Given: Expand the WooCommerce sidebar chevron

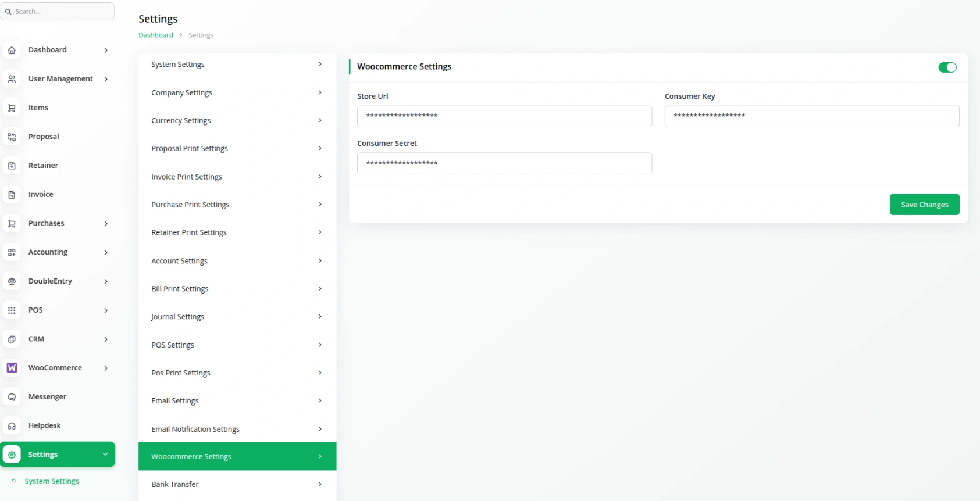Looking at the screenshot, I should [106, 368].
